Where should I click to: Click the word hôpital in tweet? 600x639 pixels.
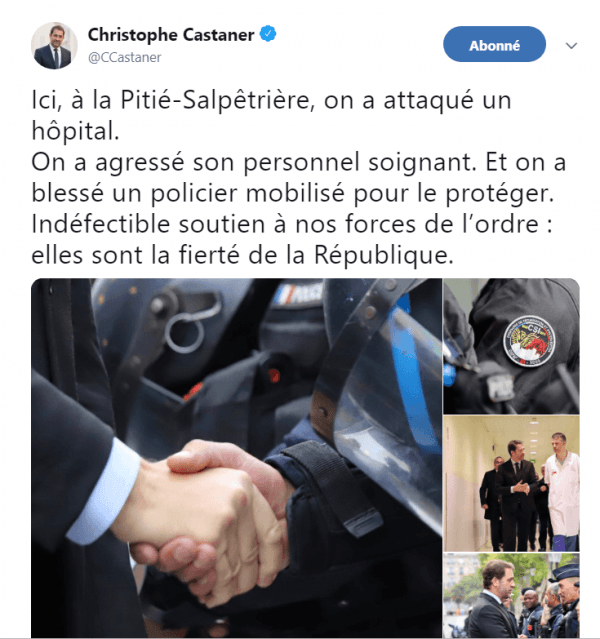click(x=75, y=131)
